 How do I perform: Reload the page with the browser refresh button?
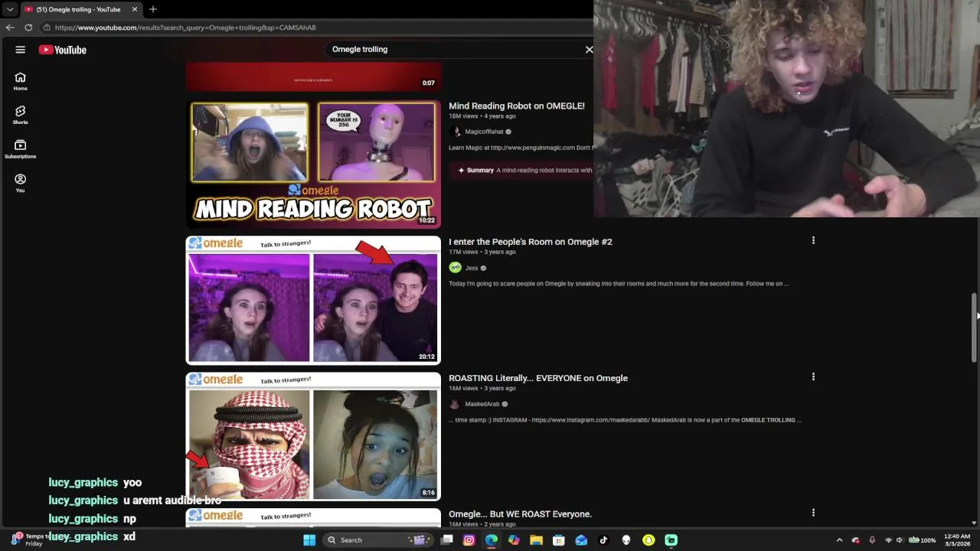[x=28, y=28]
